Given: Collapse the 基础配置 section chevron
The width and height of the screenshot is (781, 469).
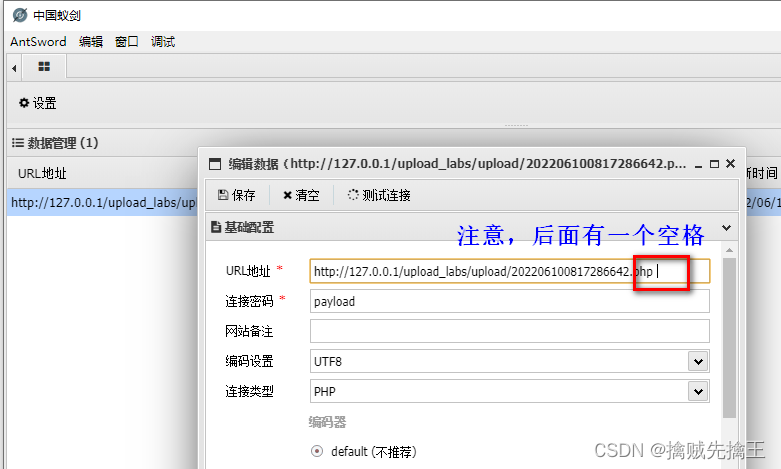Looking at the screenshot, I should click(726, 228).
